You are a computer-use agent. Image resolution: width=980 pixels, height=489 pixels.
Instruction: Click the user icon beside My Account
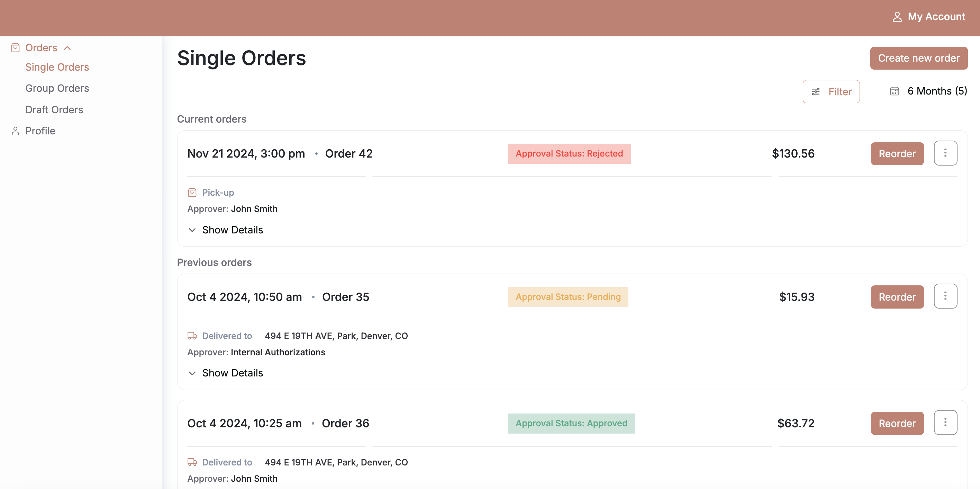[897, 17]
